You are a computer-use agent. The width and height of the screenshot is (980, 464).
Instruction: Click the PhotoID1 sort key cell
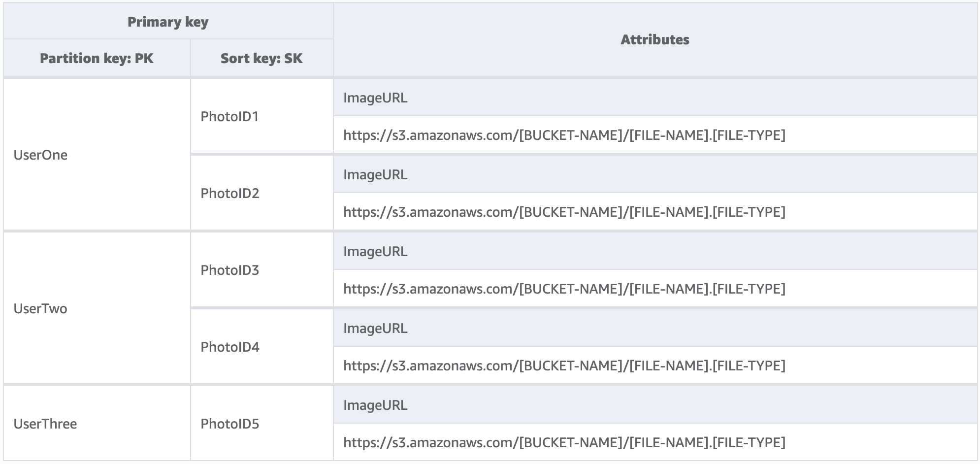click(229, 117)
